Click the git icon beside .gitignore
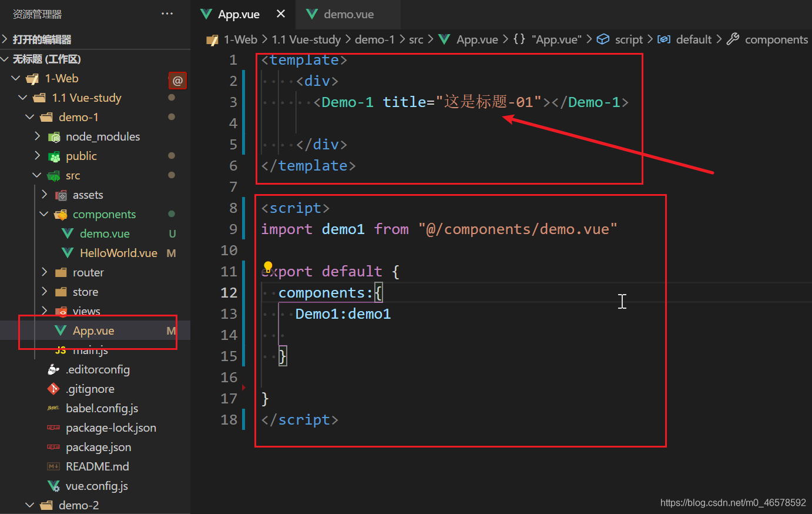Viewport: 812px width, 514px height. 53,389
